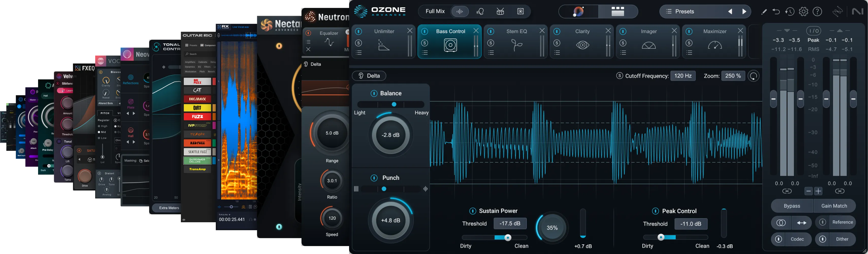Toggle the Bass Control power button
Viewport: 868px width, 254px height.
coord(425,31)
